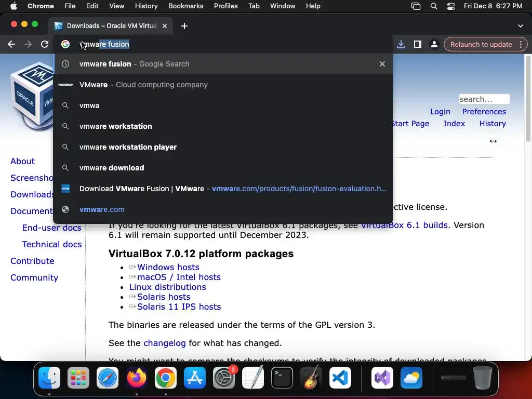
Task: Open a new tab with plus button
Action: [184, 26]
